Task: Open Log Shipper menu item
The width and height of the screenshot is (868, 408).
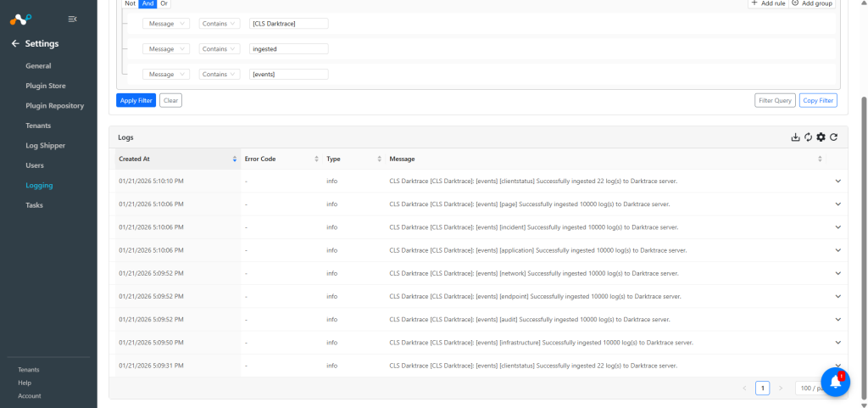Action: click(46, 146)
